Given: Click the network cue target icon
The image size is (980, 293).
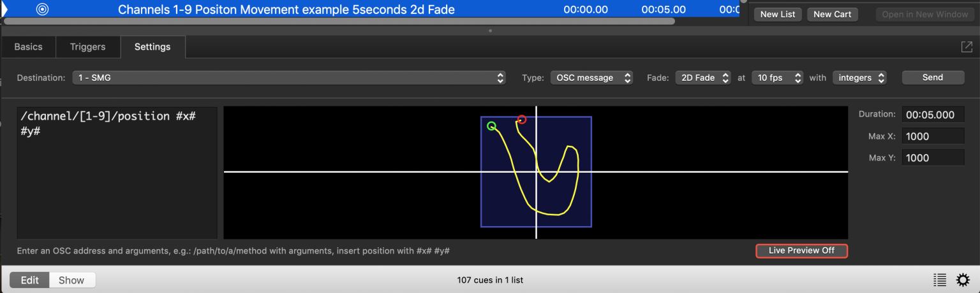Looking at the screenshot, I should 42,10.
